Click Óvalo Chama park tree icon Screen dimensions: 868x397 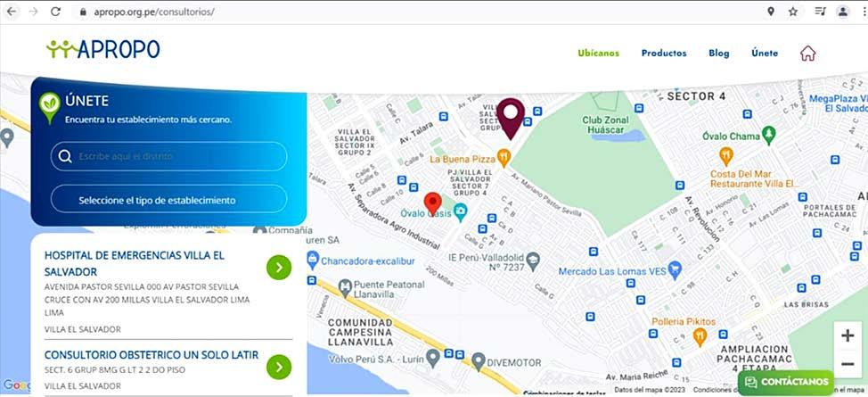pos(768,135)
